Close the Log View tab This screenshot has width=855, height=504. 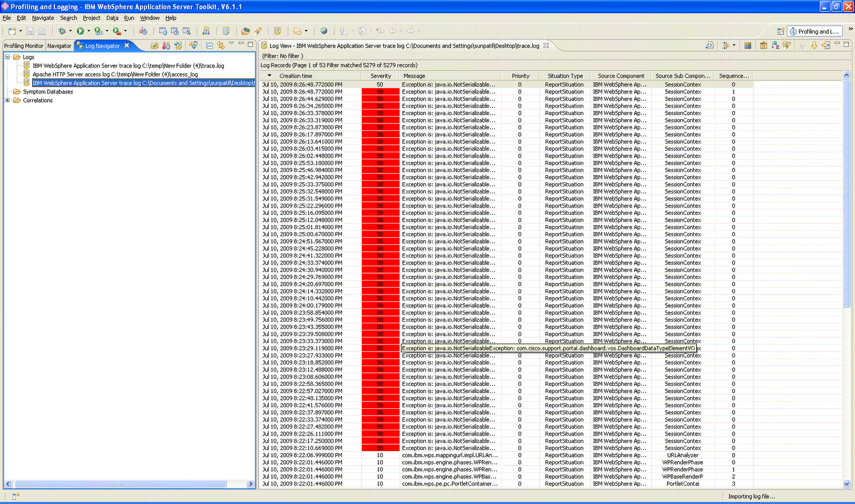(x=546, y=45)
